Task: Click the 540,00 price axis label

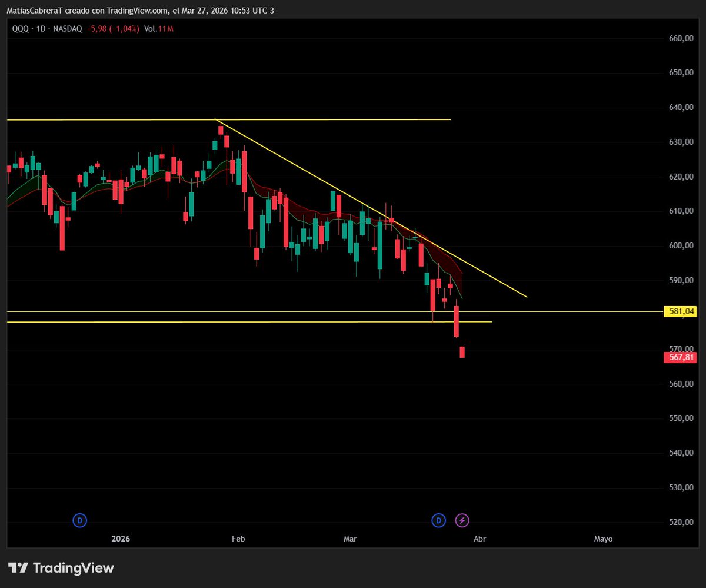Action: click(x=681, y=453)
